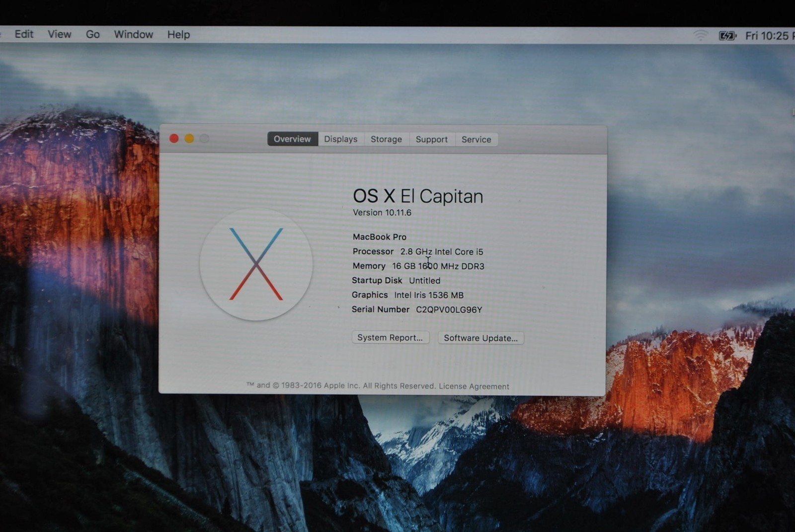Select the processor value 2.8 GHz Intel Core i5
795x532 pixels.
click(x=442, y=252)
